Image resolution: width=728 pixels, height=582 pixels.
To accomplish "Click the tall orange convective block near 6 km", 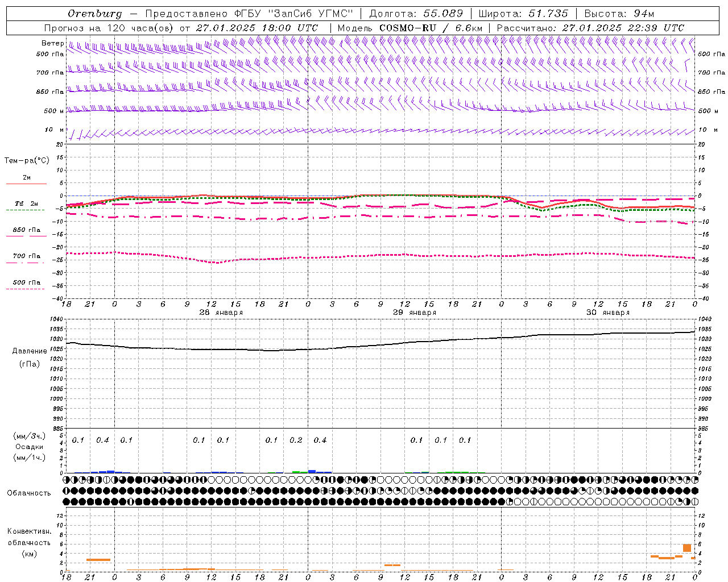I will (x=687, y=548).
